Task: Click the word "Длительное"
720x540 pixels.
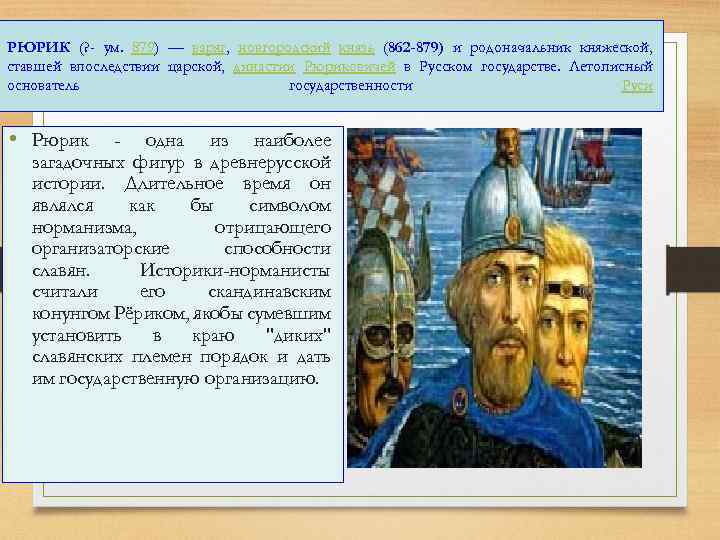Action: pyautogui.click(x=174, y=184)
